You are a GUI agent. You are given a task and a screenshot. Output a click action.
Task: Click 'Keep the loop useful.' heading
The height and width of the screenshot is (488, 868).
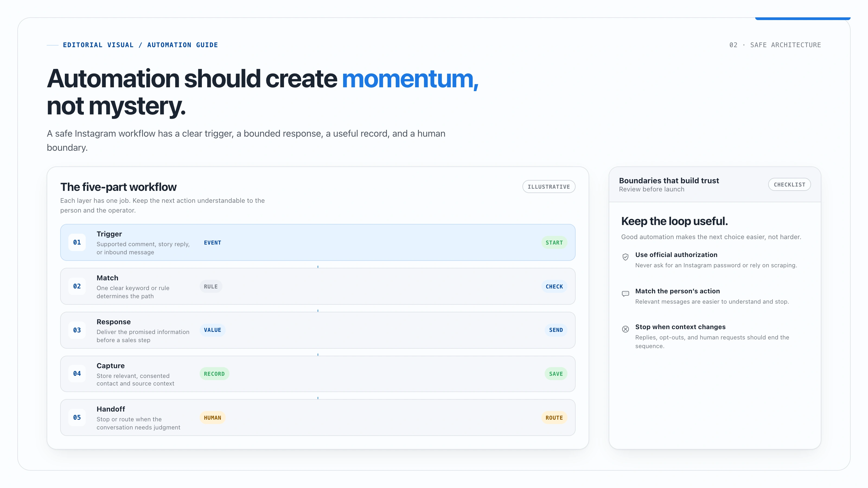click(674, 221)
